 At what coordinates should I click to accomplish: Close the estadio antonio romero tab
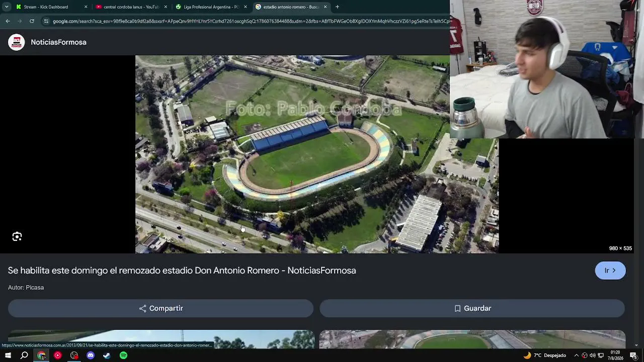coord(325,7)
